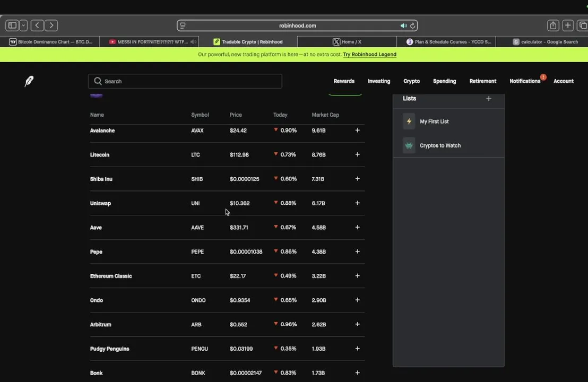Open the Safari share button
Image resolution: width=588 pixels, height=382 pixels.
tap(553, 25)
